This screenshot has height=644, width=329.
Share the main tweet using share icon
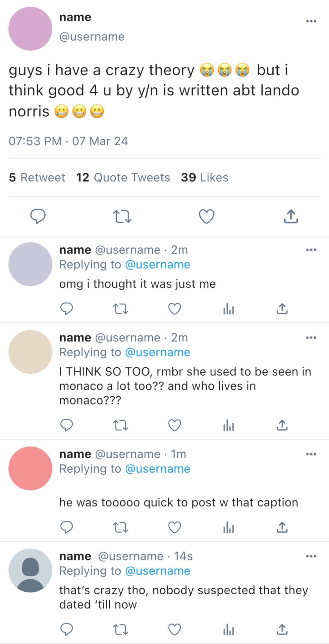[291, 216]
